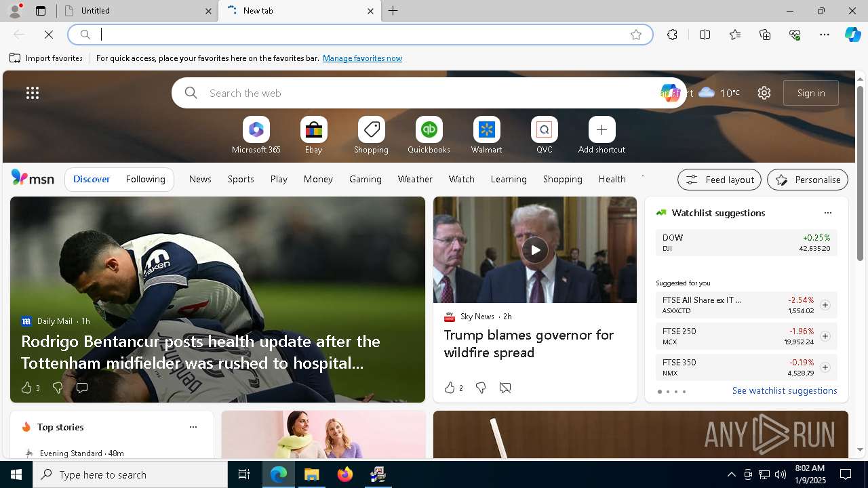
Task: Add FTSE 350 to watchlist
Action: tap(825, 367)
